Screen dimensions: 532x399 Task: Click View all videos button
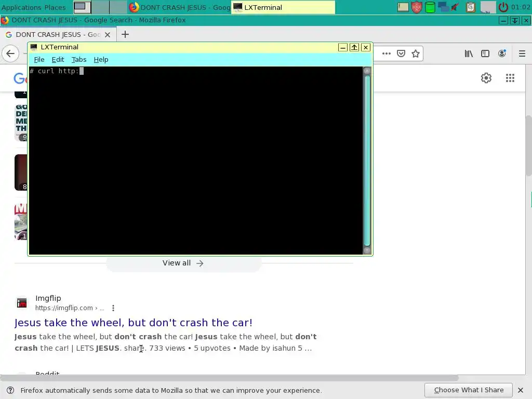183,263
